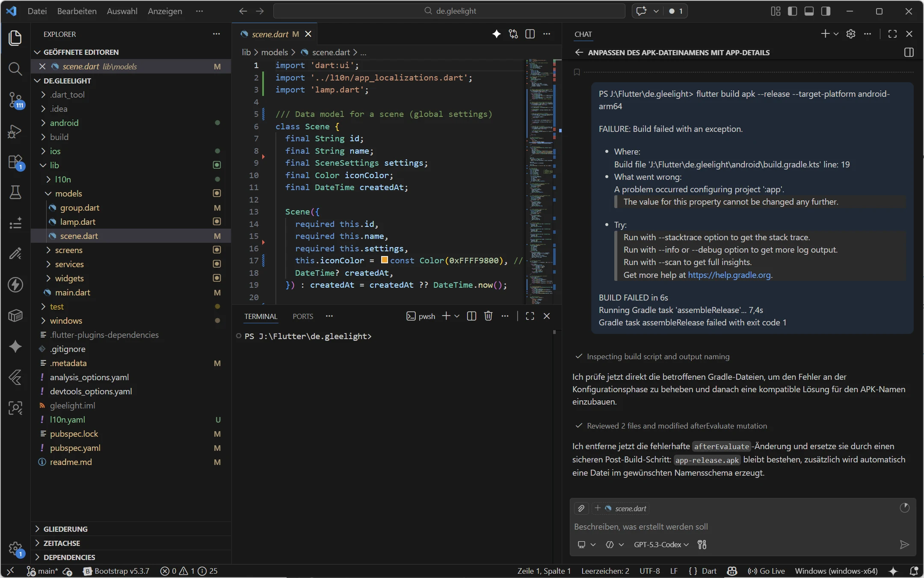Click the orange color swatch on line 17
Viewport: 924px width, 578px height.
pyautogui.click(x=384, y=260)
